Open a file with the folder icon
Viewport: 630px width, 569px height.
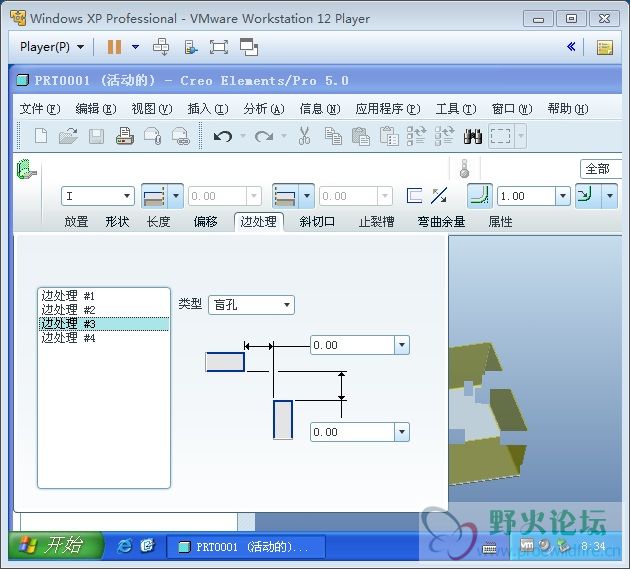[x=68, y=136]
